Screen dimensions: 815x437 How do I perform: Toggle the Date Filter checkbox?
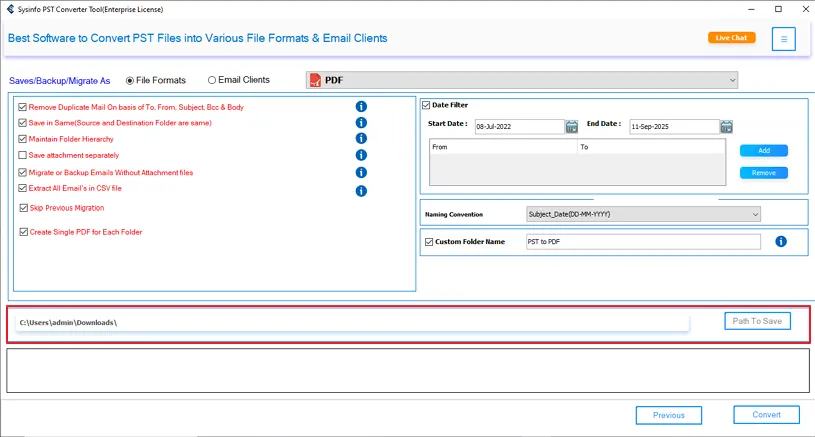tap(426, 105)
